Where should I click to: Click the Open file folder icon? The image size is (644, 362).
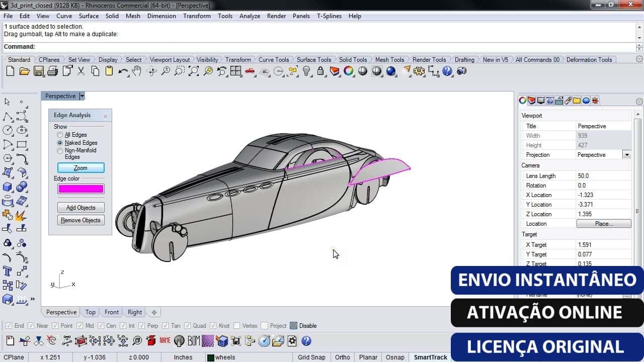[24, 71]
